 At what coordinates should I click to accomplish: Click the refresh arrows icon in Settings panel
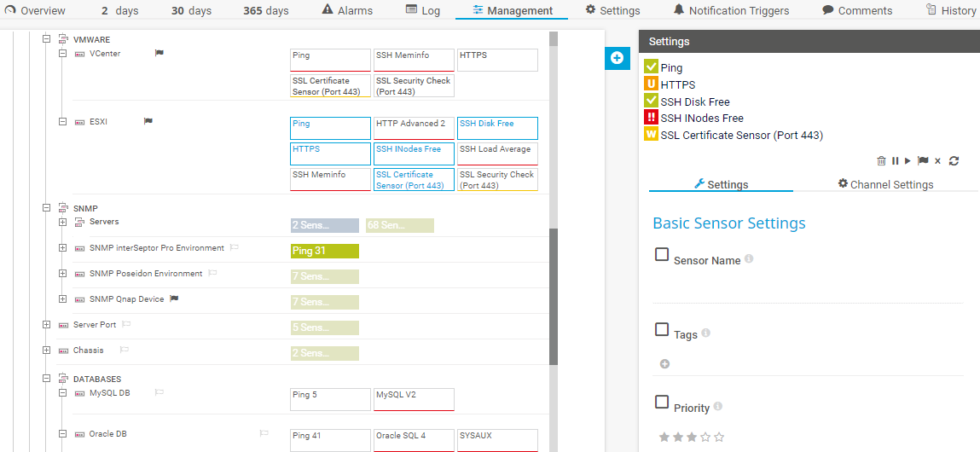(x=954, y=161)
